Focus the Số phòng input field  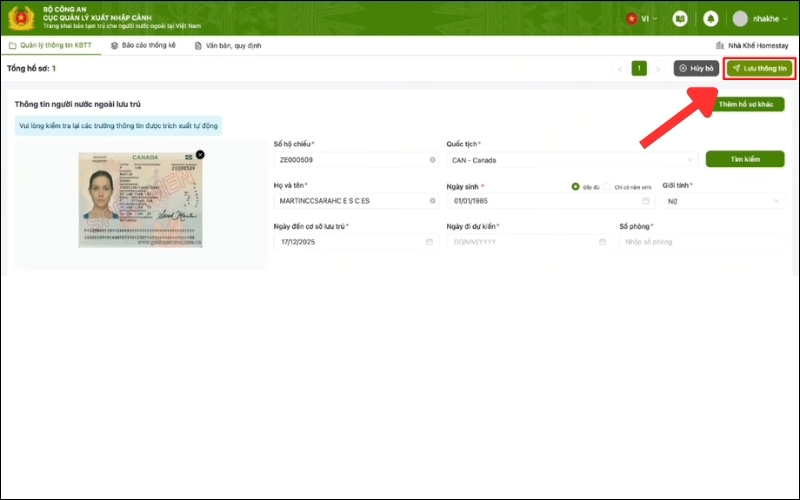702,242
